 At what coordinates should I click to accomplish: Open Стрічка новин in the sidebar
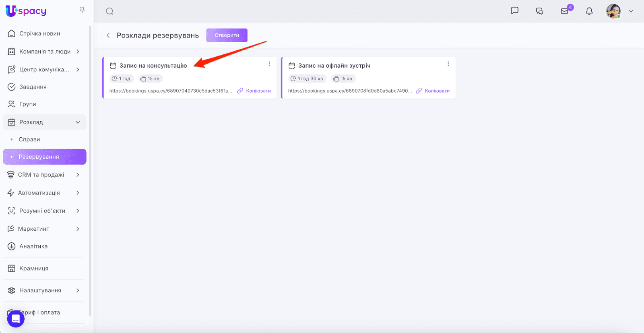(x=40, y=33)
